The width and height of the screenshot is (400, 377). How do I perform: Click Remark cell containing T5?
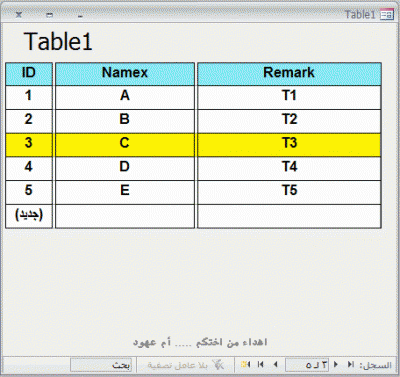(289, 192)
